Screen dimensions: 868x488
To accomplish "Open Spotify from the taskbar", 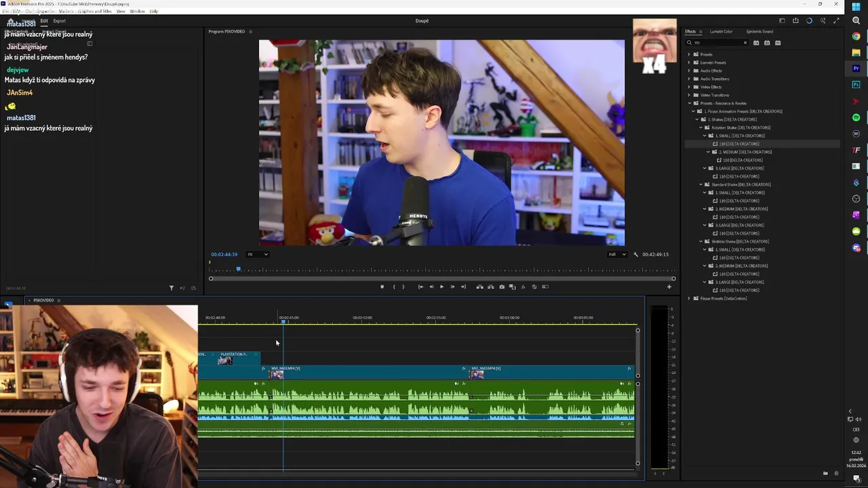I will (856, 118).
